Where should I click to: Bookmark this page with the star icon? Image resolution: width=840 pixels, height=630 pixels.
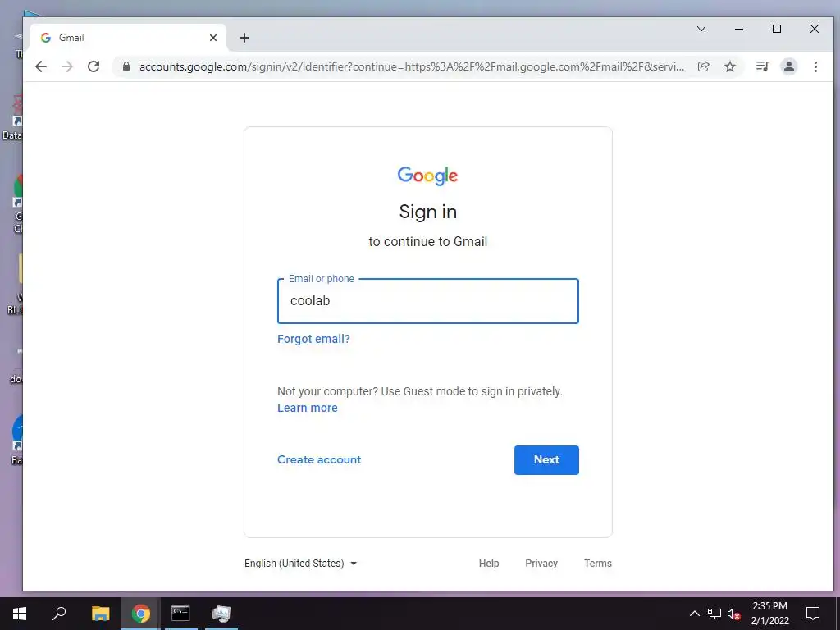[x=729, y=66]
